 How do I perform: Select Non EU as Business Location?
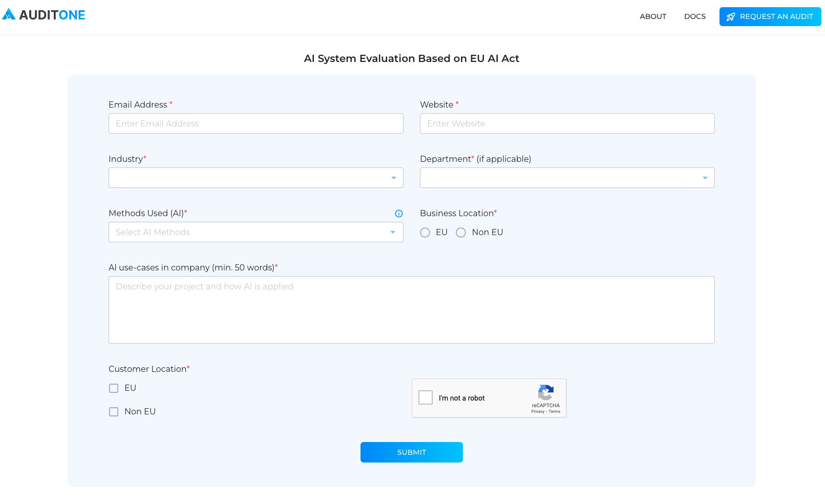[461, 233]
